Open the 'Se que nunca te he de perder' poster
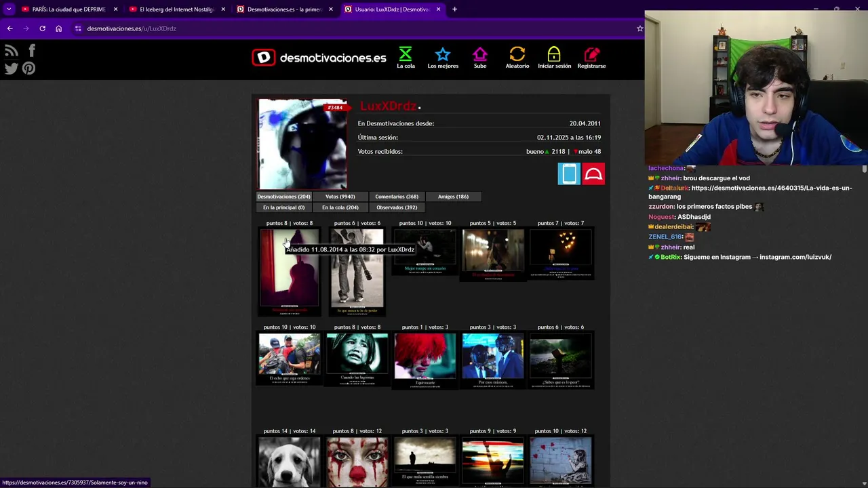Viewport: 868px width, 488px height. coord(357,272)
